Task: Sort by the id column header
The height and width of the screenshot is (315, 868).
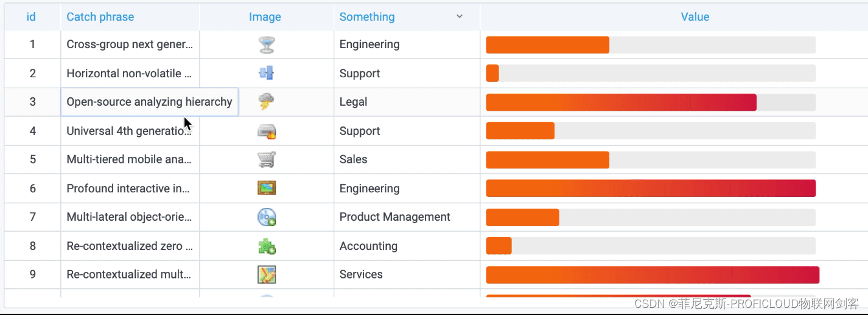Action: [31, 17]
